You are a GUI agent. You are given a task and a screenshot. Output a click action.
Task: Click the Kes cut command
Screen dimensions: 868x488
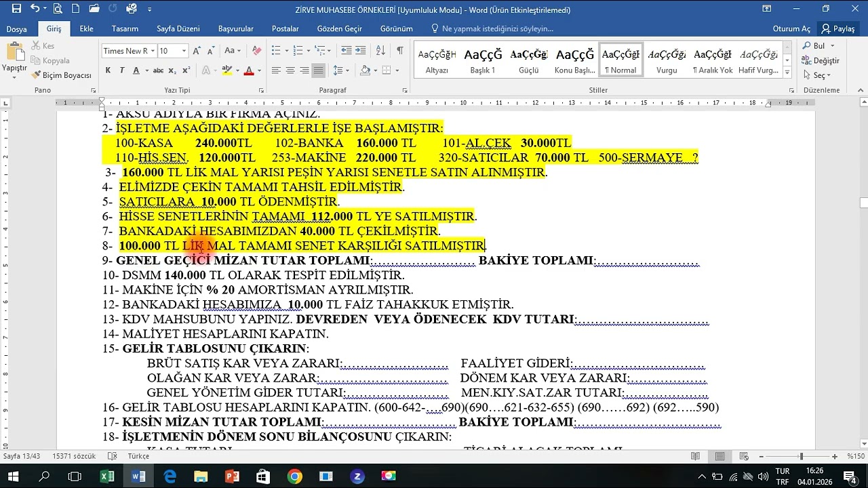(43, 46)
